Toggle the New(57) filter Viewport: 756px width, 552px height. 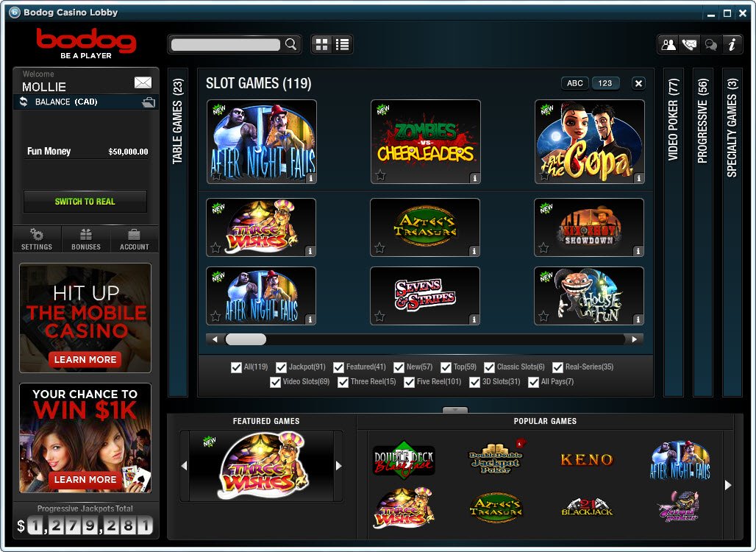click(x=399, y=367)
